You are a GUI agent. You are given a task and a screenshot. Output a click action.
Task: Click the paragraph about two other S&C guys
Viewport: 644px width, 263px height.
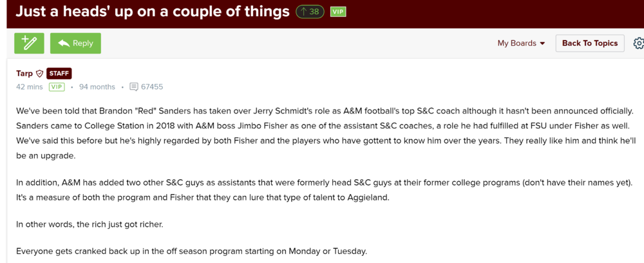click(322, 190)
